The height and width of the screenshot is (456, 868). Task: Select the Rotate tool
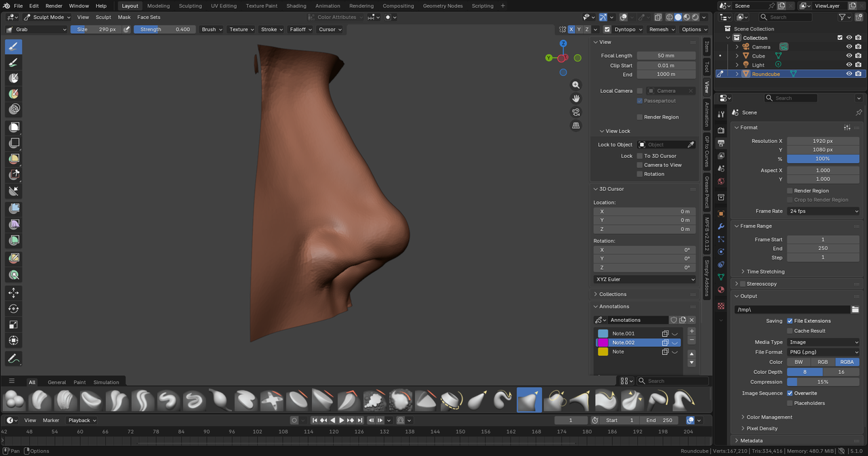(14, 309)
